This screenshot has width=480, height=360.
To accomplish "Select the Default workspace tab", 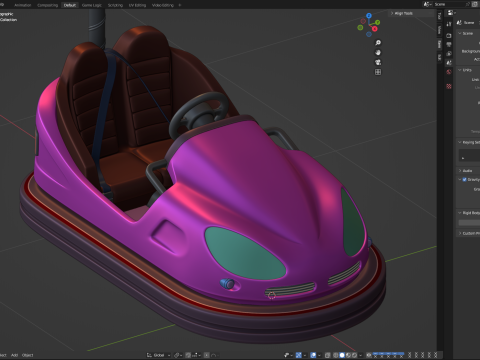I will tap(70, 5).
